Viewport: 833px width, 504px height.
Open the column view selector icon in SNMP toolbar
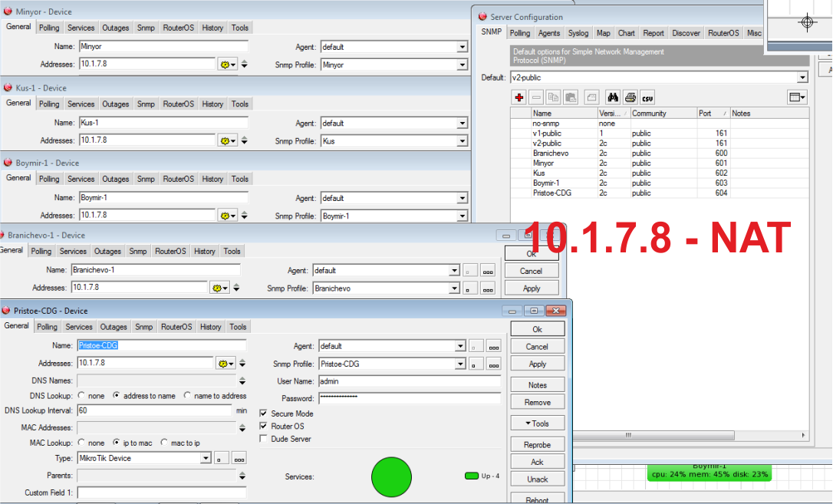click(x=797, y=97)
